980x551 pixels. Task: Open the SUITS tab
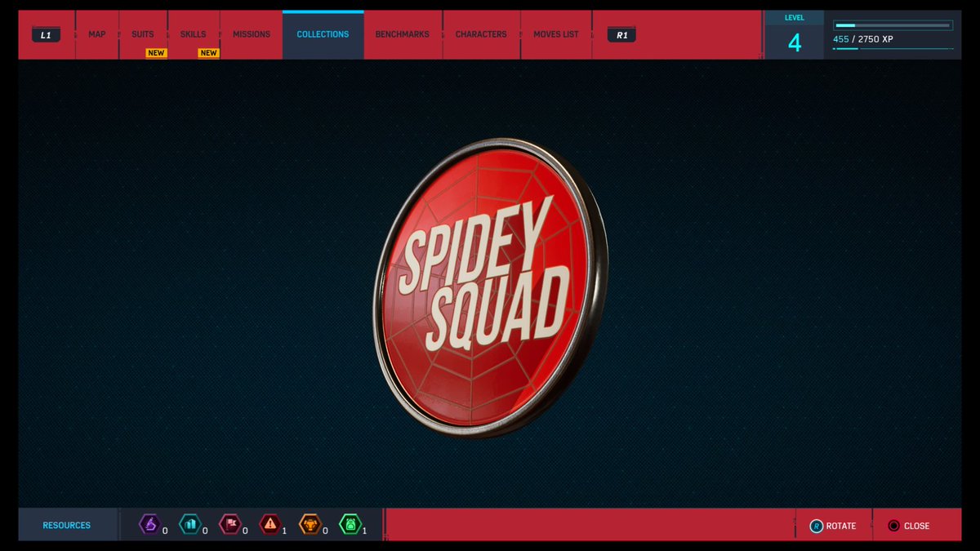pos(143,34)
